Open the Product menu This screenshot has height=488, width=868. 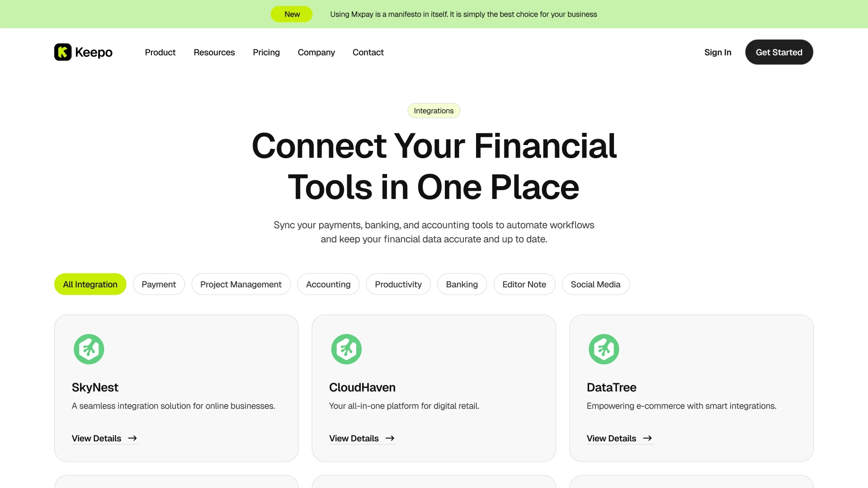click(160, 52)
